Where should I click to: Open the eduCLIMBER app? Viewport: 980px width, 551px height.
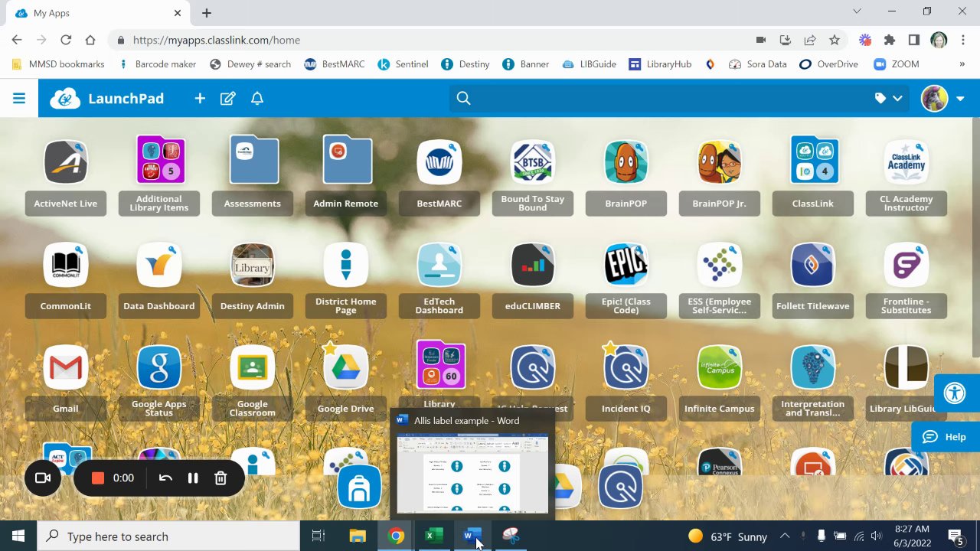point(533,265)
